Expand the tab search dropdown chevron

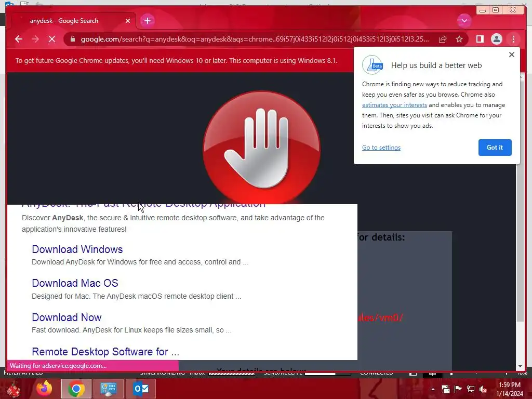click(x=464, y=21)
